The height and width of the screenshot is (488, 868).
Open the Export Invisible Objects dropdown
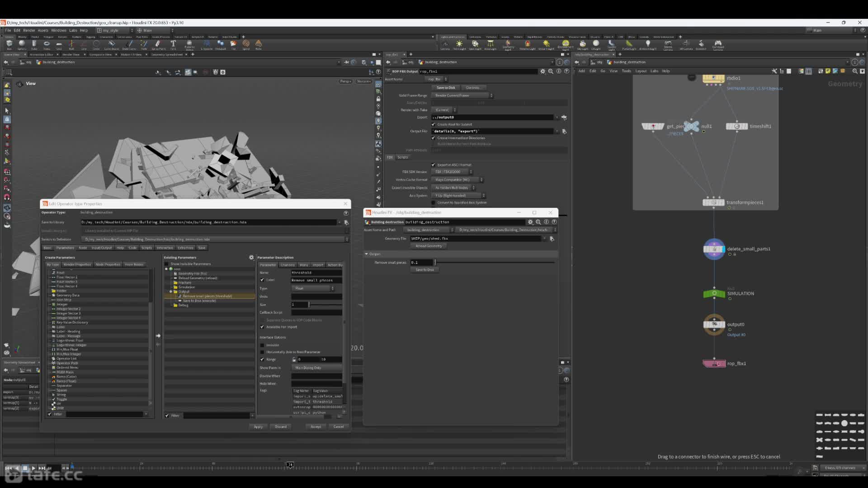pyautogui.click(x=453, y=188)
